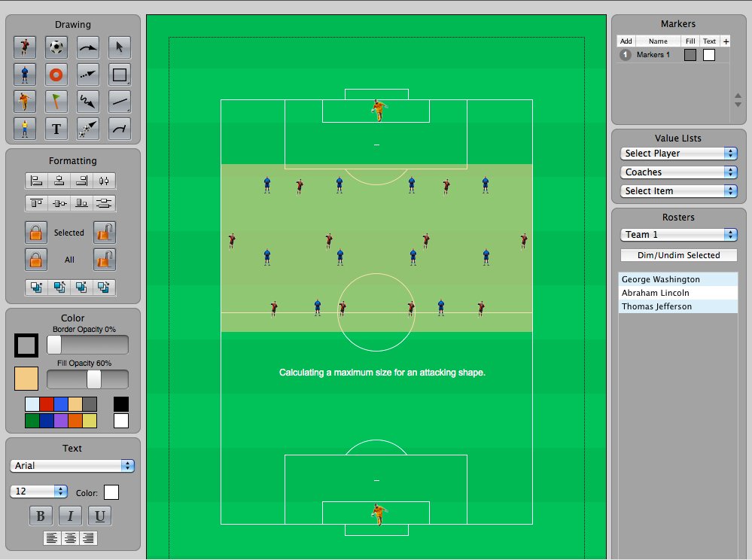Image resolution: width=752 pixels, height=560 pixels.
Task: Choose the ball path arrow tool
Action: pyautogui.click(x=88, y=129)
